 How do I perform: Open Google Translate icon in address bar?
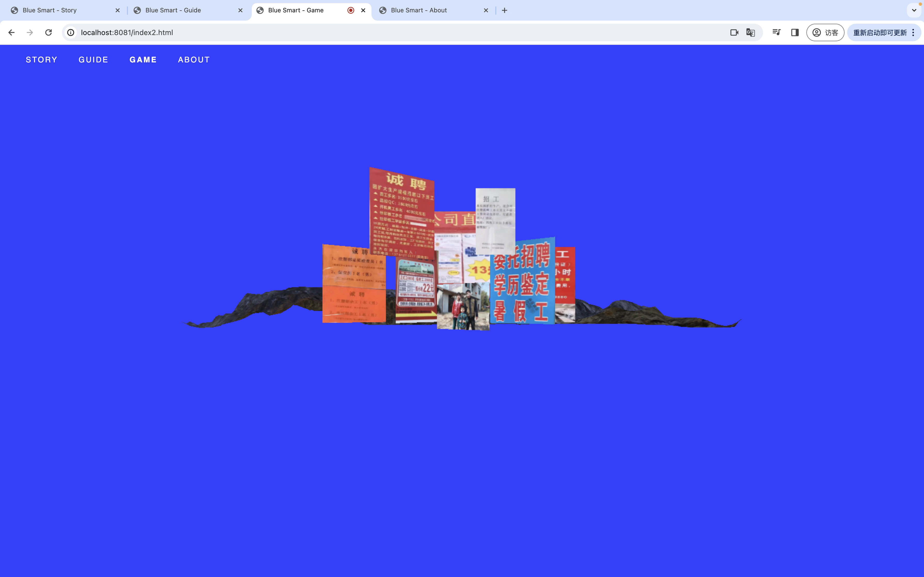click(x=750, y=32)
